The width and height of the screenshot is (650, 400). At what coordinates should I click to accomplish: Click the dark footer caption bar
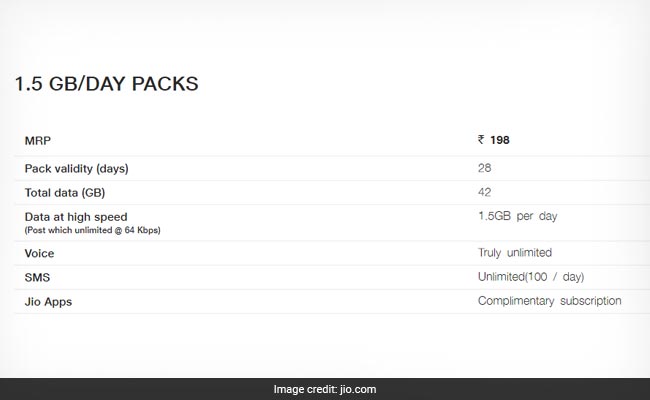(x=325, y=389)
